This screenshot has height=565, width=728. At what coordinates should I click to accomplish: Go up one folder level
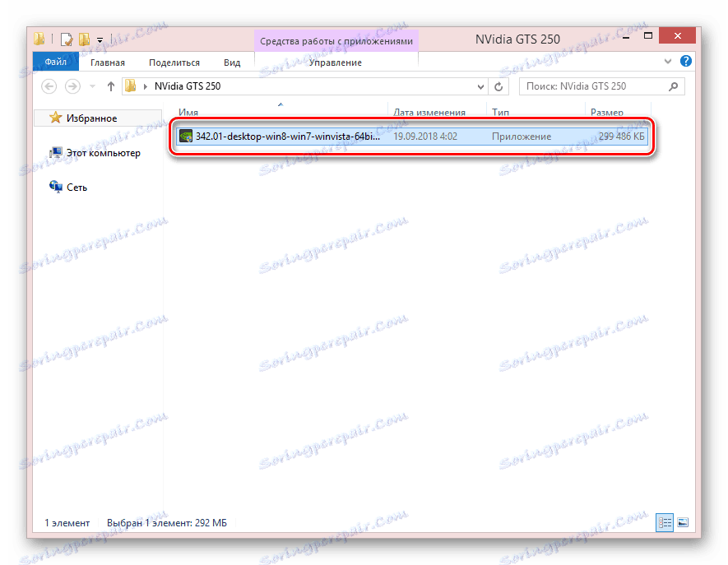(110, 86)
